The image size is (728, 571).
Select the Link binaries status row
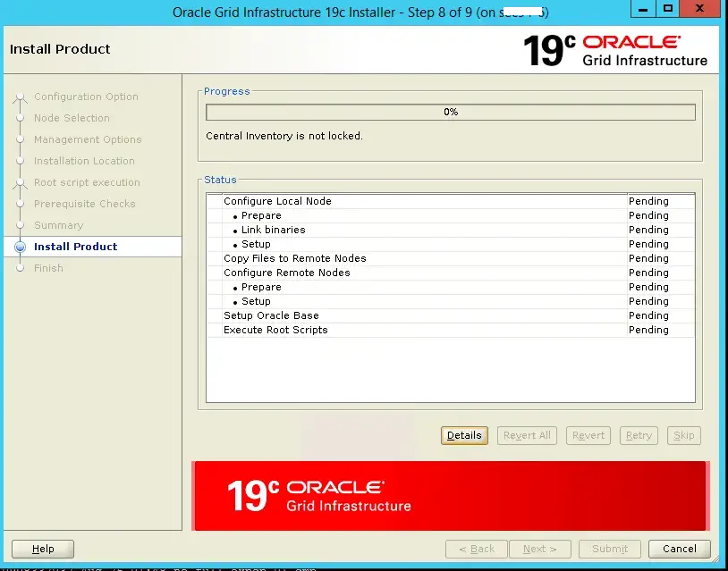(273, 230)
